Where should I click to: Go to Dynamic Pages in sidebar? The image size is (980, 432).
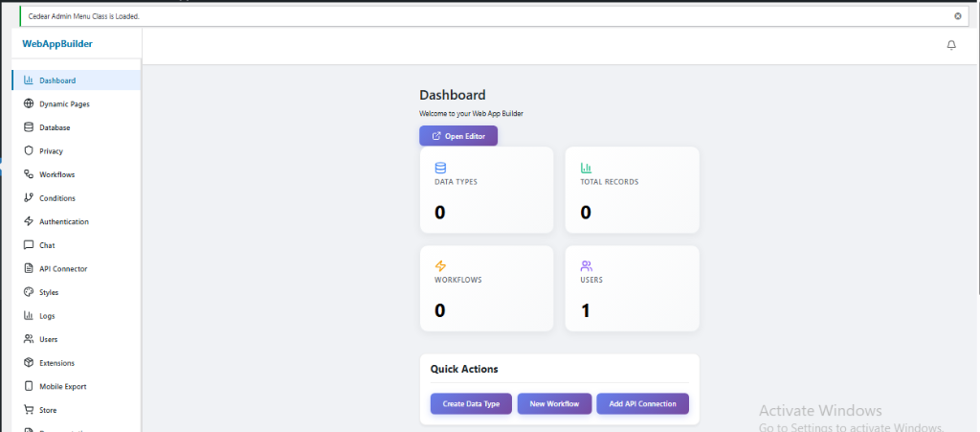pyautogui.click(x=76, y=103)
